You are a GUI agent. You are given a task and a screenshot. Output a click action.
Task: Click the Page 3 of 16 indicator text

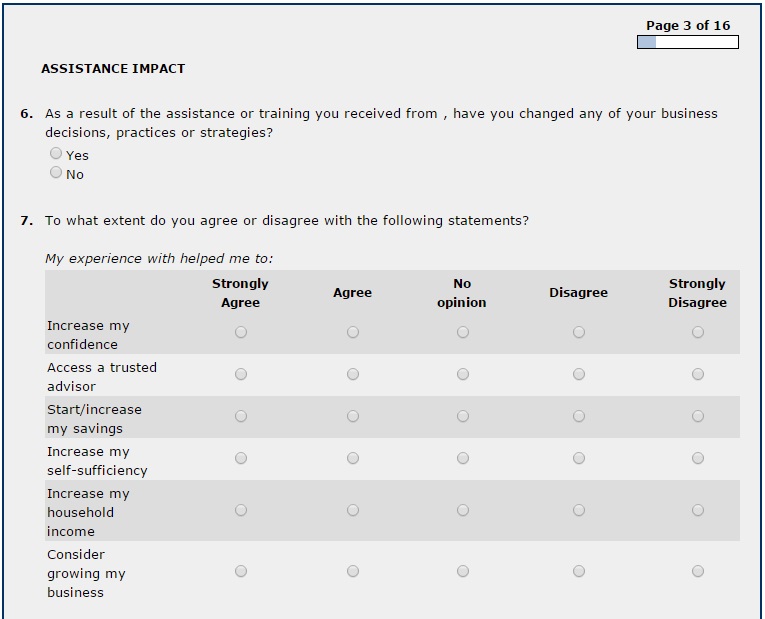point(688,26)
